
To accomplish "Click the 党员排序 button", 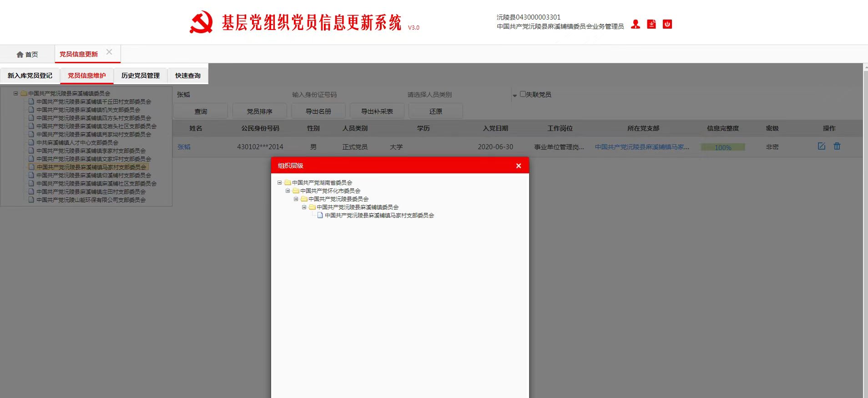I will (x=259, y=111).
